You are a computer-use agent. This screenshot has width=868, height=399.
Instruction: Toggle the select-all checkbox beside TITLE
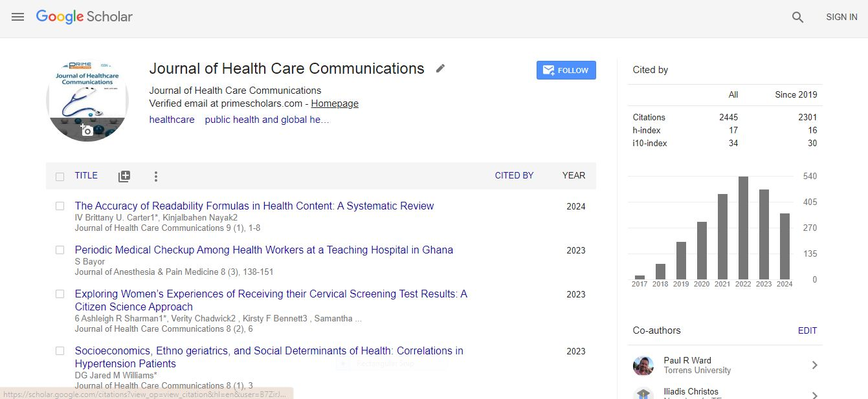pyautogui.click(x=60, y=177)
